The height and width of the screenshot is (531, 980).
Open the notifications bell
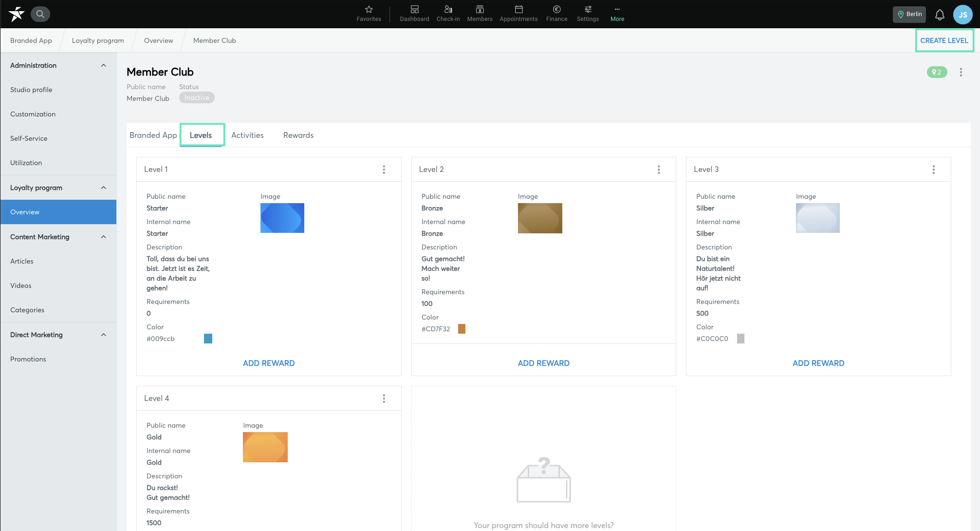click(940, 15)
